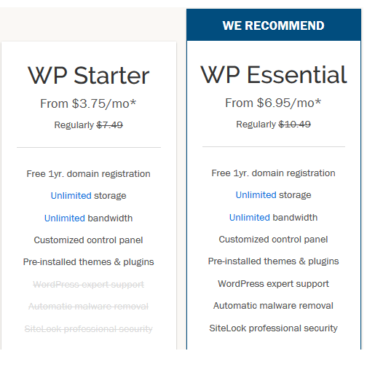
Task: Click disabled SiteLock professional security in WP Starter
Action: click(x=88, y=329)
